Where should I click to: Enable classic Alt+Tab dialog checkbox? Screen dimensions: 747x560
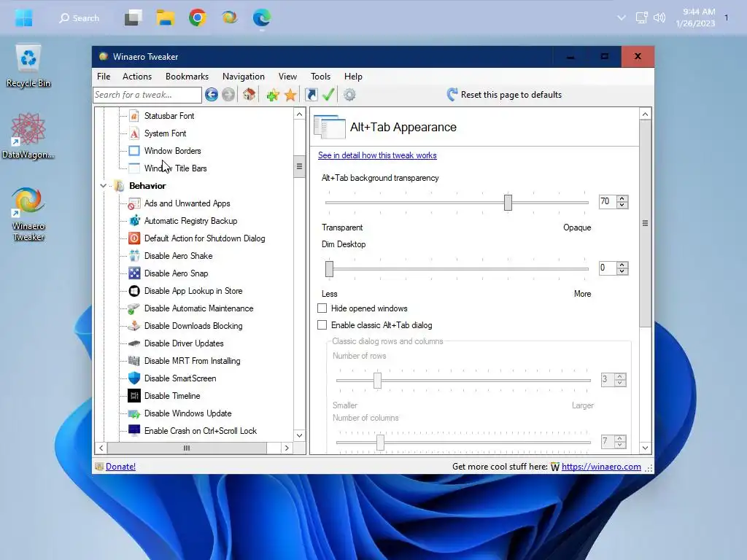tap(322, 325)
